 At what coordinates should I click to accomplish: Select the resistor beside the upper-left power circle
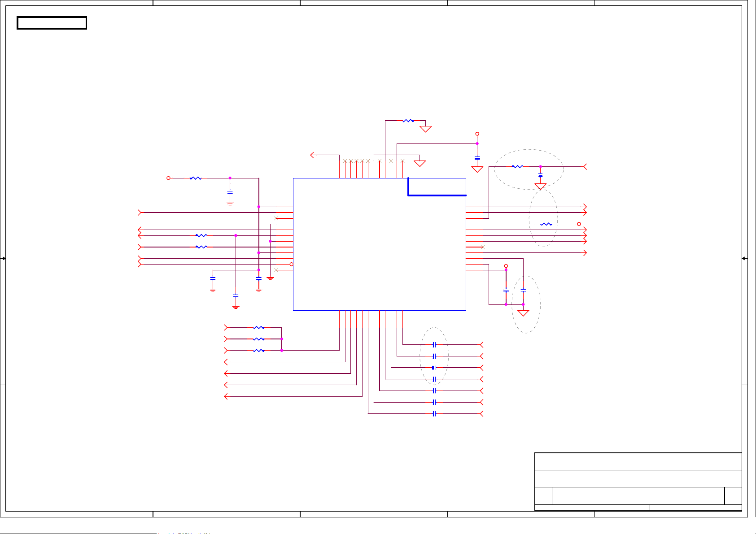click(x=196, y=178)
